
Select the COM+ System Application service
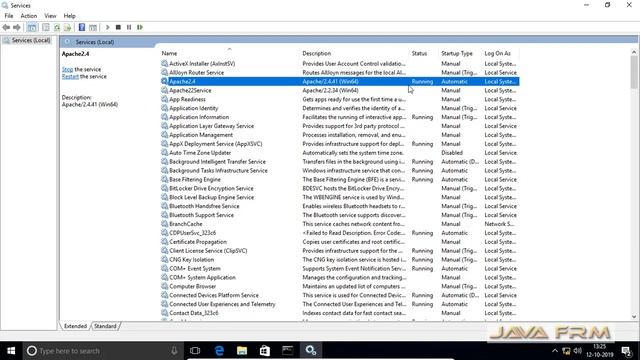tap(340, 277)
